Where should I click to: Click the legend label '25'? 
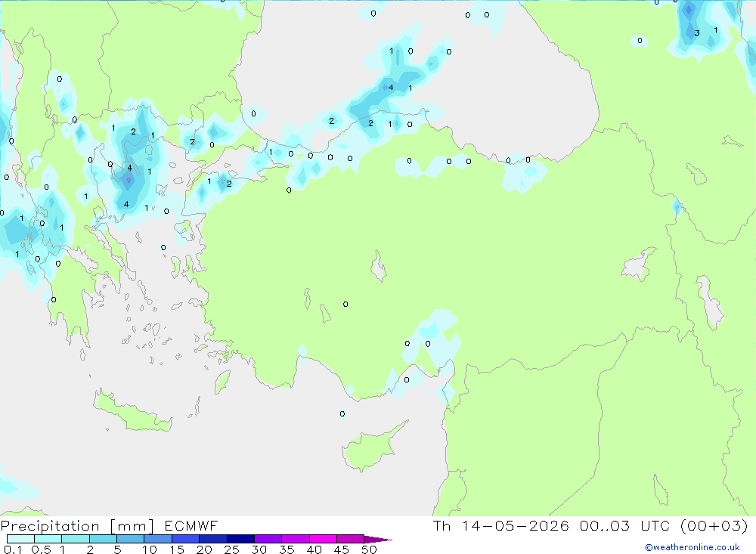(x=232, y=549)
